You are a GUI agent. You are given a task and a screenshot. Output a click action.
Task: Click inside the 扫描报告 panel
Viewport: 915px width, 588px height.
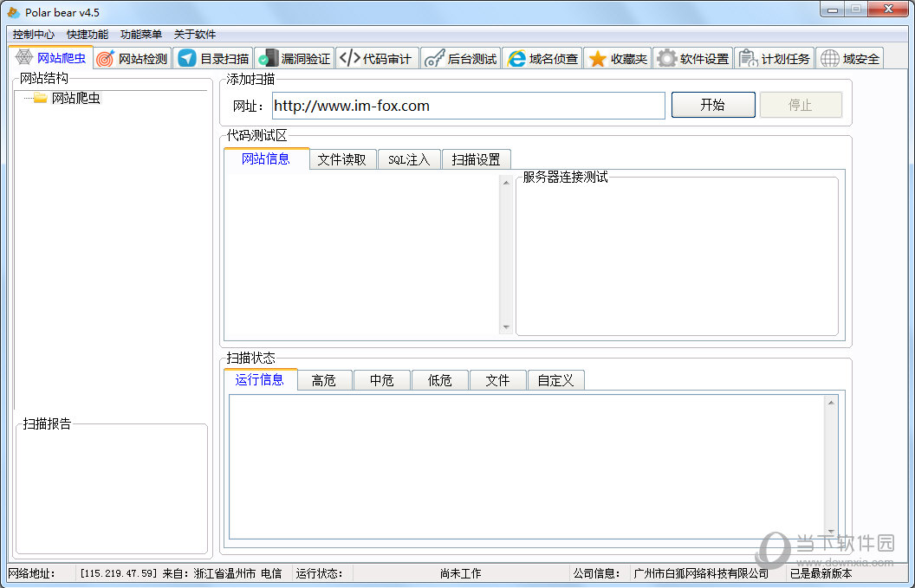coord(112,490)
